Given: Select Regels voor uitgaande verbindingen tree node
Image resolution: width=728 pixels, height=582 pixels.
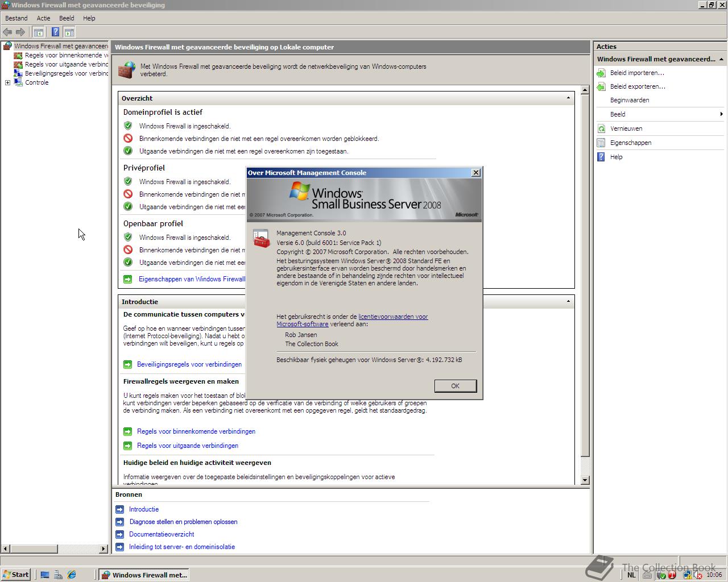Looking at the screenshot, I should (66, 64).
